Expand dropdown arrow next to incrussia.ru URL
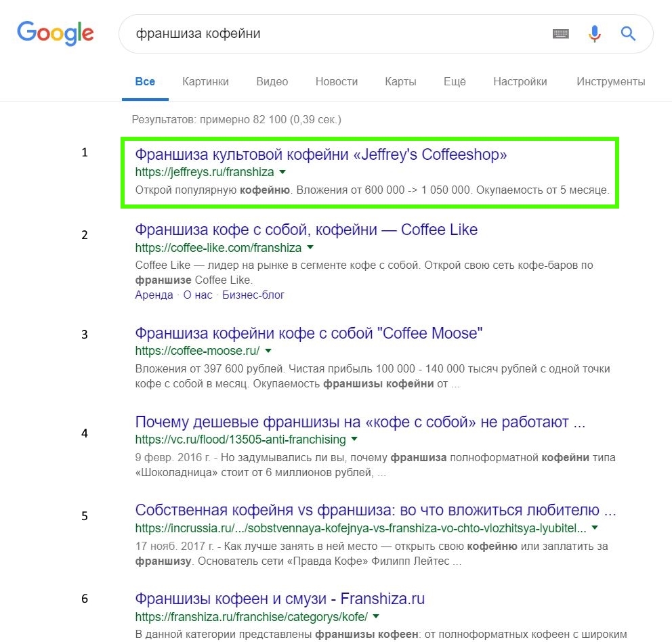This screenshot has height=642, width=672. pyautogui.click(x=595, y=528)
